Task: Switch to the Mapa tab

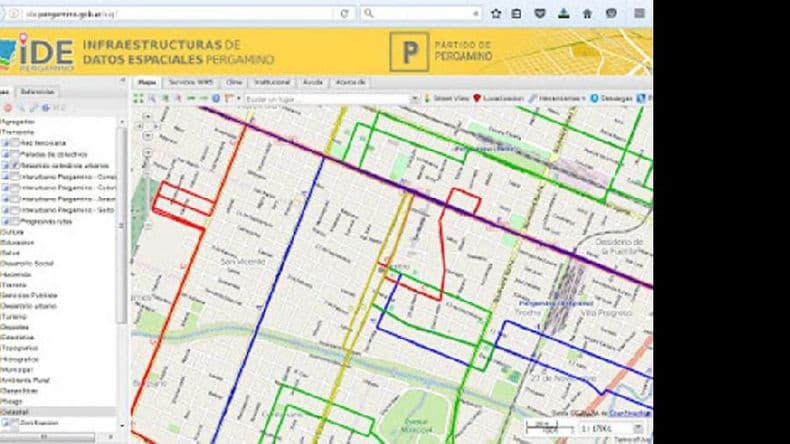Action: tap(147, 82)
